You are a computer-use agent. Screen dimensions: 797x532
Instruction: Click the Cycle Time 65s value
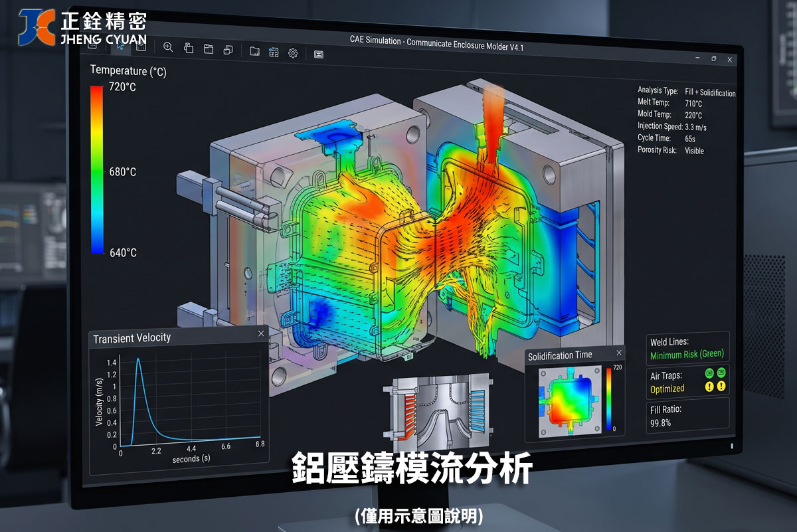690,138
